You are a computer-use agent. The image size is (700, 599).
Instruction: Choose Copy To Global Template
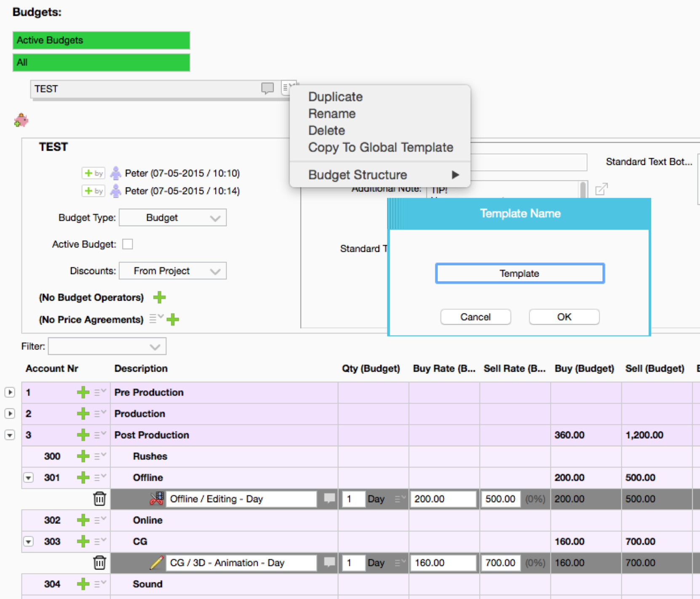(381, 147)
